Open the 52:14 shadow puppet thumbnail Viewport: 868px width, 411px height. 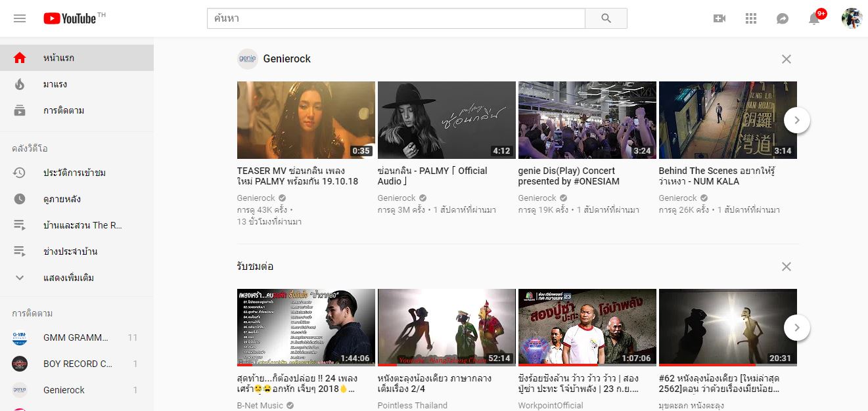point(447,328)
